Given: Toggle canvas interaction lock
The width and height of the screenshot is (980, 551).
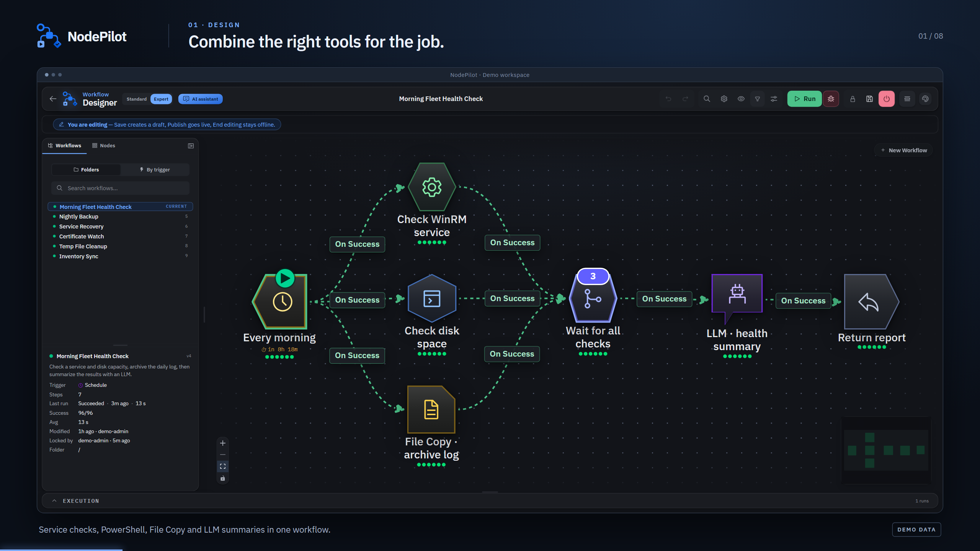Looking at the screenshot, I should 223,478.
